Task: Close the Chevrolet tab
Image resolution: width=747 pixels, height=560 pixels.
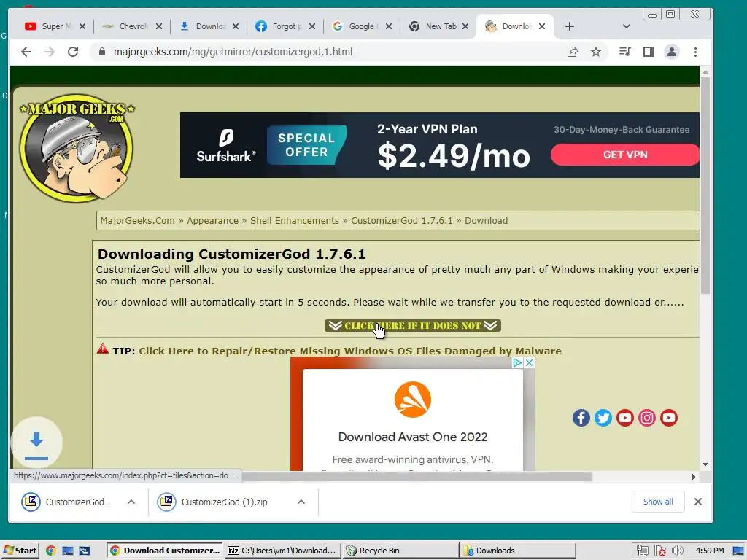Action: (159, 26)
